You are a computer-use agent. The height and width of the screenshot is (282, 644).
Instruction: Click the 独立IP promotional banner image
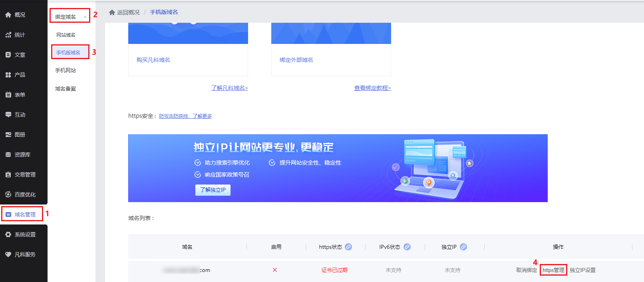tap(338, 168)
